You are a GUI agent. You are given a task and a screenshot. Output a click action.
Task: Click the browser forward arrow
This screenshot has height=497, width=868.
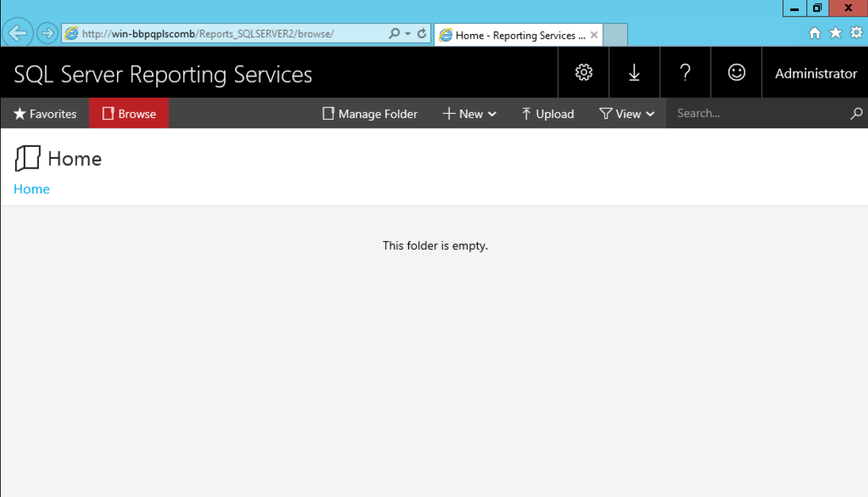(x=46, y=33)
